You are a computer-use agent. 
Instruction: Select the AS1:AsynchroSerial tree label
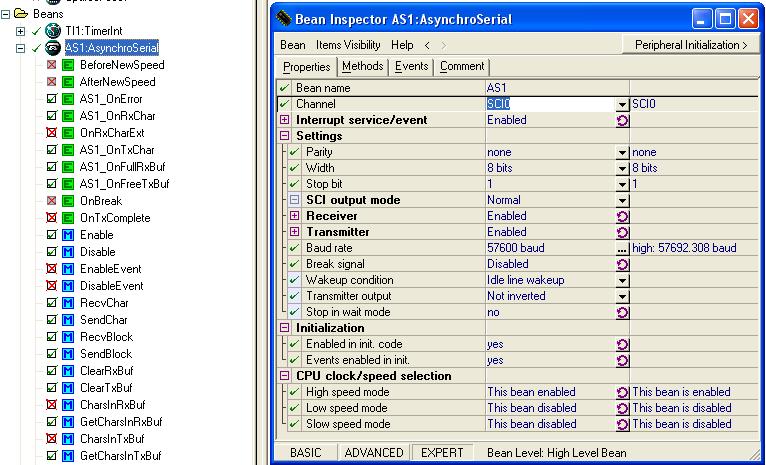[x=112, y=48]
